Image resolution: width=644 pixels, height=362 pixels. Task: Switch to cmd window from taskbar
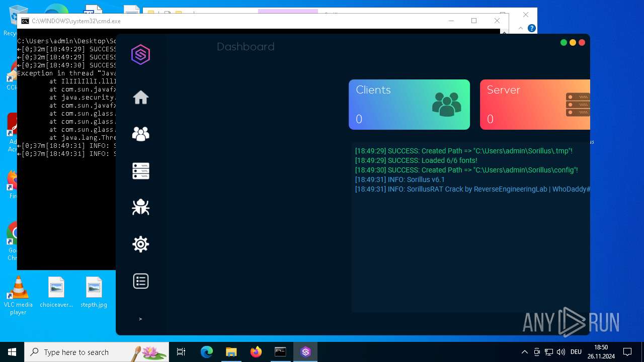(x=280, y=352)
